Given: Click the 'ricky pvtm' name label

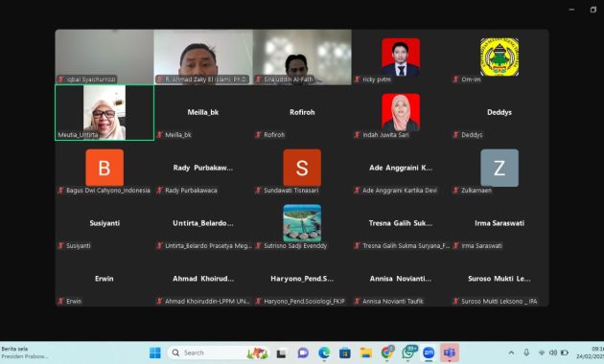Looking at the screenshot, I should coord(377,80).
